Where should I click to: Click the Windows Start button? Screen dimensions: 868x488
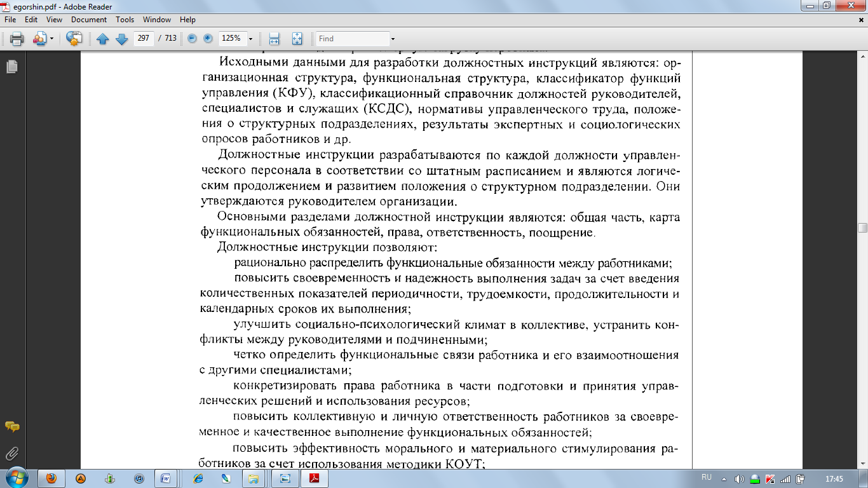point(17,478)
